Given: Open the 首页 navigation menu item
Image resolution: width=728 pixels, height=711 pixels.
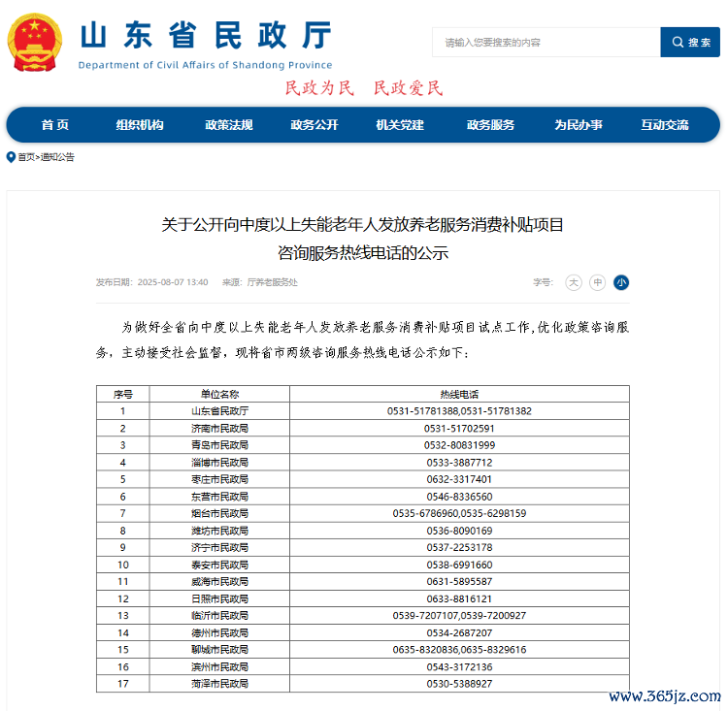Looking at the screenshot, I should tap(55, 125).
